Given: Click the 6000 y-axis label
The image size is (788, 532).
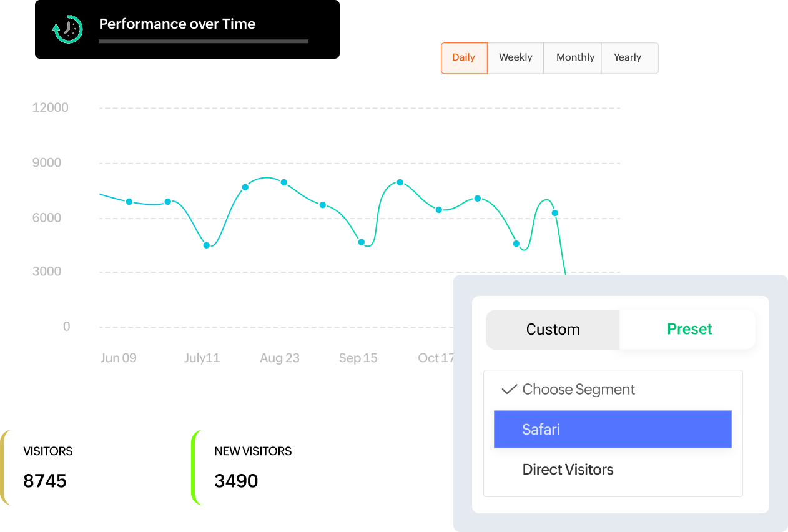Looking at the screenshot, I should click(47, 218).
